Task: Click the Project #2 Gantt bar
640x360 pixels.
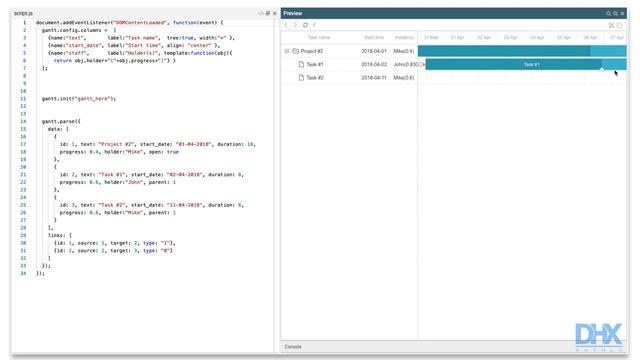Action: (522, 51)
